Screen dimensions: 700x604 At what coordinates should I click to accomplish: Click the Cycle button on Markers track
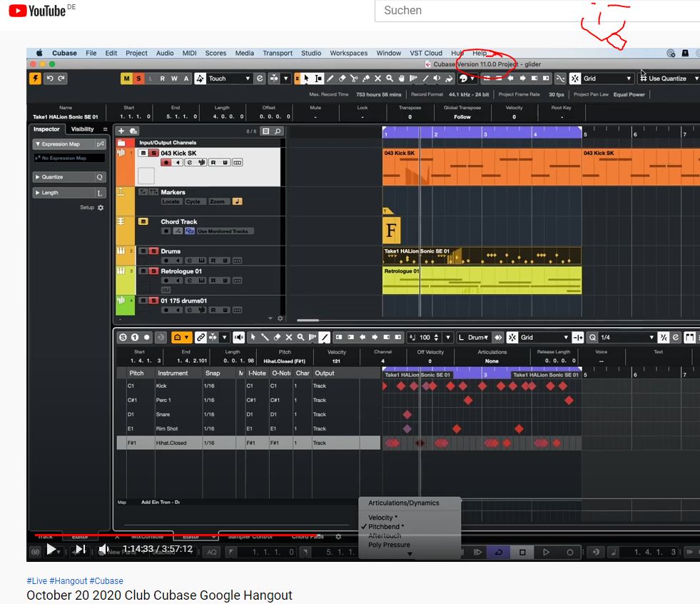pos(193,202)
